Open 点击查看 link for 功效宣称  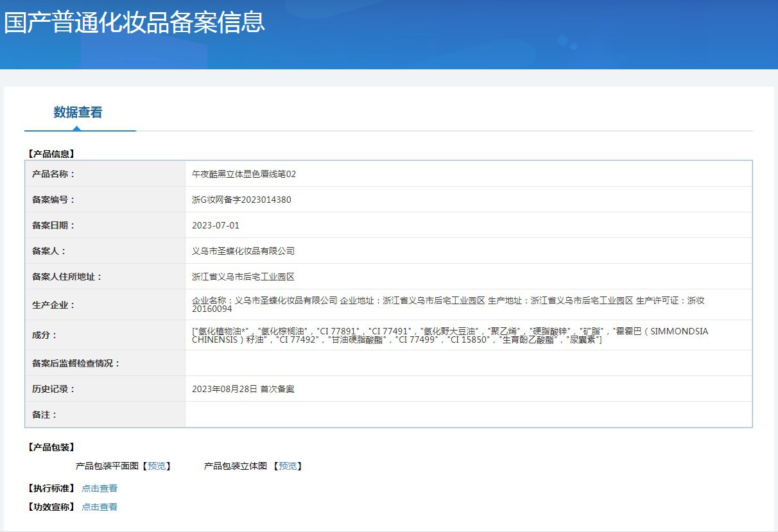99,507
